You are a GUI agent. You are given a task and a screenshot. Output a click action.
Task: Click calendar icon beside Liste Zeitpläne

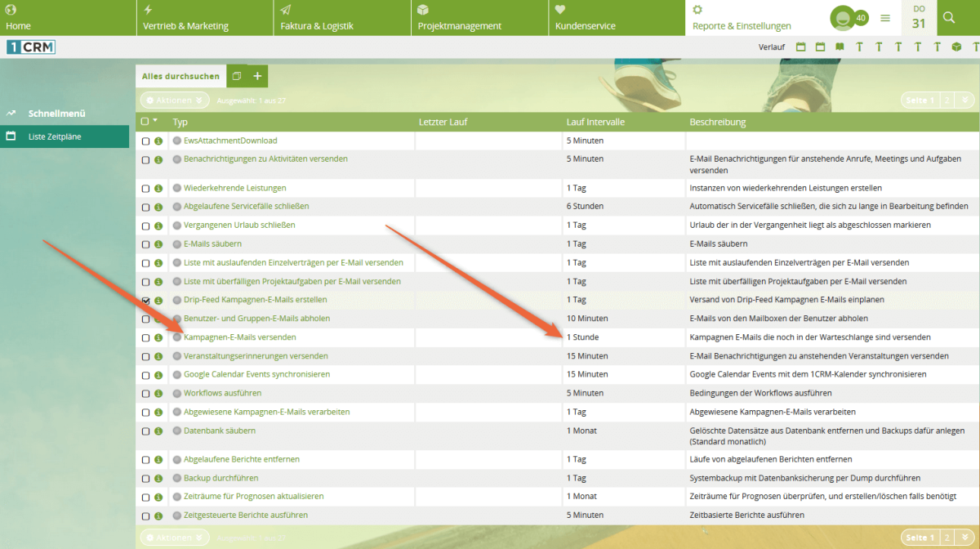click(11, 136)
